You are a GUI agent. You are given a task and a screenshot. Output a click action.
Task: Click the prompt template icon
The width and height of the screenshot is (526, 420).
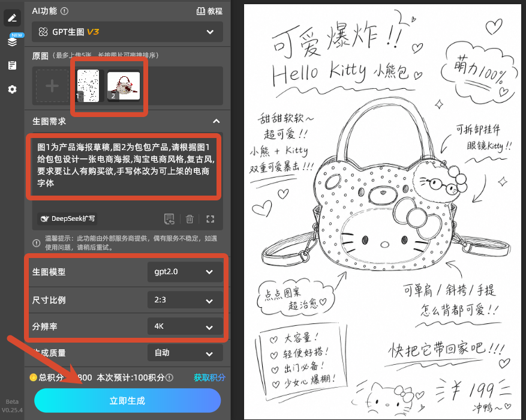click(169, 219)
